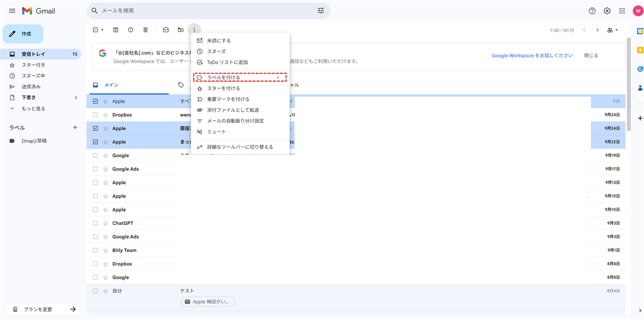Open Google Keep side panel icon
The height and width of the screenshot is (320, 644).
pos(640,50)
